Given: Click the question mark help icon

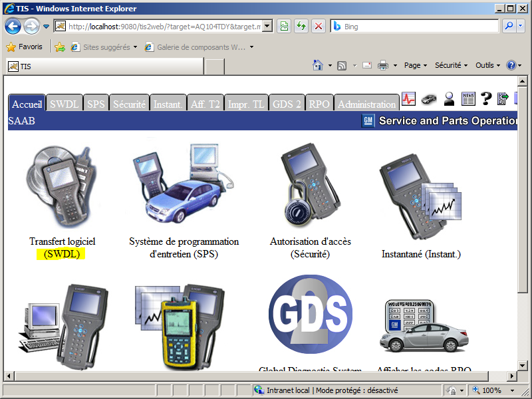Looking at the screenshot, I should pyautogui.click(x=486, y=98).
